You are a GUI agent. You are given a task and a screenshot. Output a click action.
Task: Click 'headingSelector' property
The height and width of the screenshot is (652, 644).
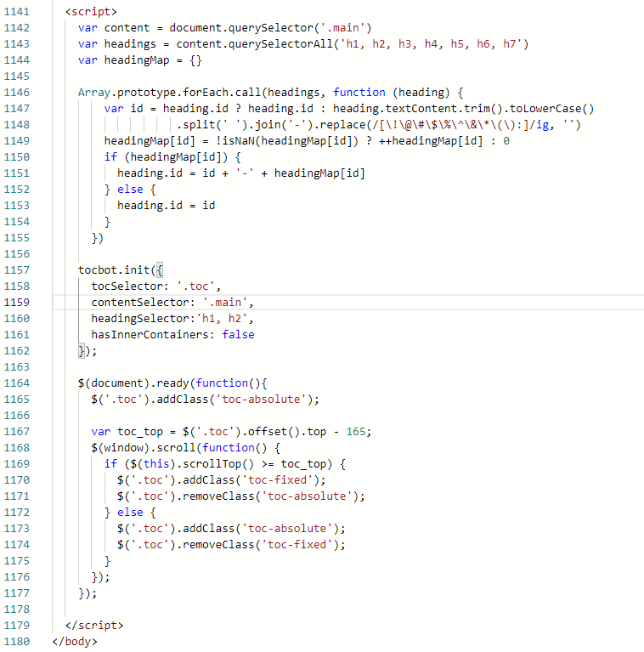pyautogui.click(x=140, y=319)
